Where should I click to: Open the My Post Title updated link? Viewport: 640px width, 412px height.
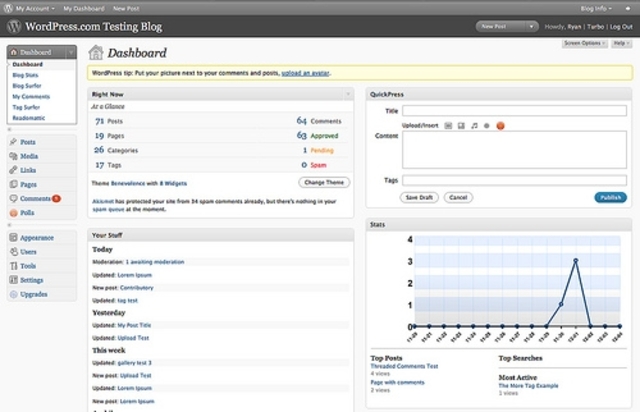click(x=134, y=325)
